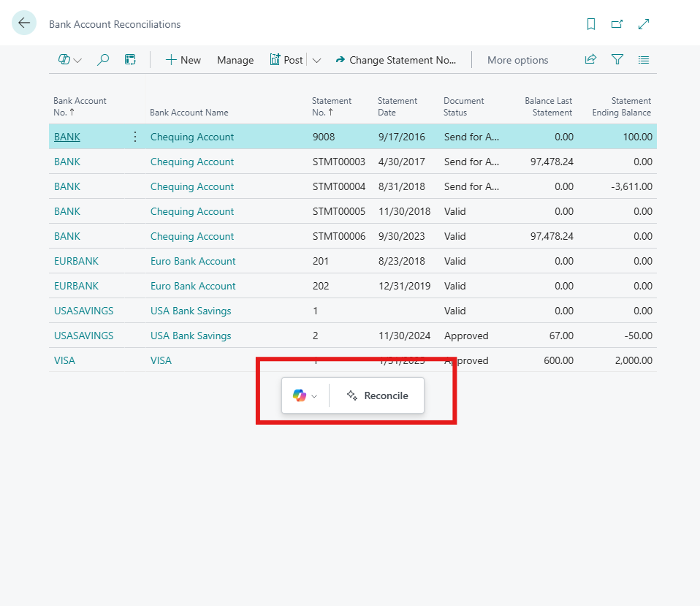The image size is (700, 606).
Task: Sort by Bank Account Name column
Action: pyautogui.click(x=189, y=113)
